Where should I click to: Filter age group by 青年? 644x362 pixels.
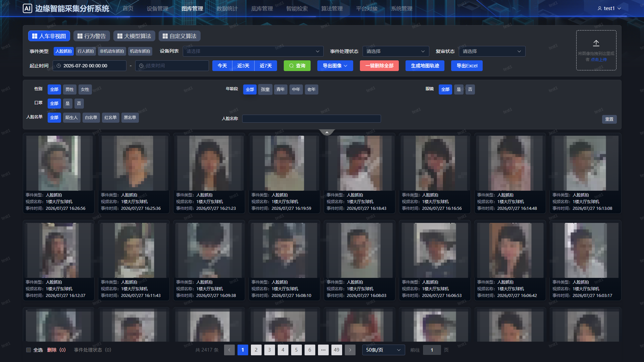click(x=281, y=89)
